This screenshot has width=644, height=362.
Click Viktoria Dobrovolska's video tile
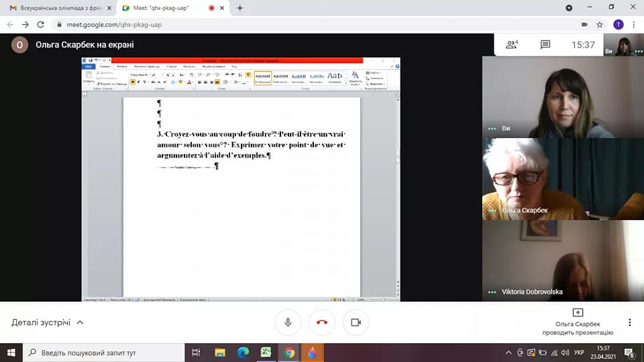click(562, 260)
